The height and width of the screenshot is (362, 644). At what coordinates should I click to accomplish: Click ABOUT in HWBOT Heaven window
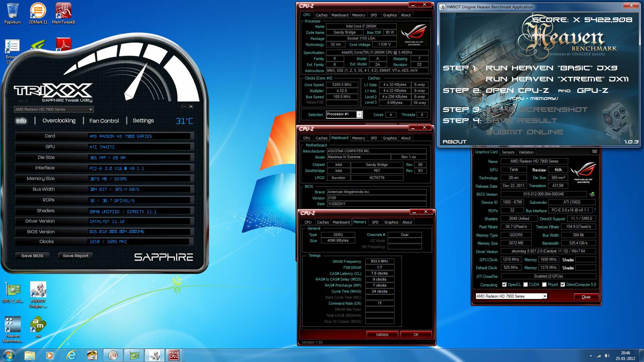[x=454, y=142]
